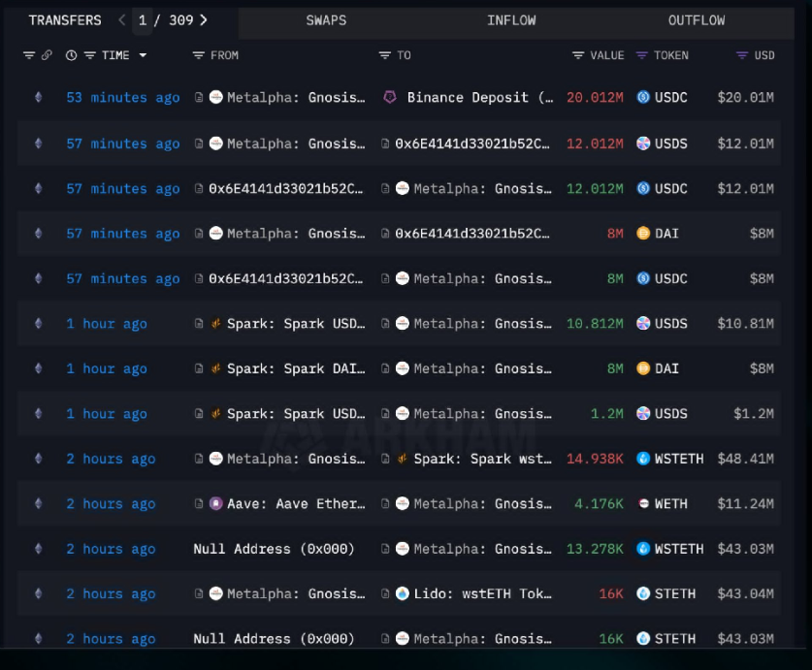Click the Ethereum chain icon on the WETH row
This screenshot has width=812, height=670.
click(x=39, y=504)
